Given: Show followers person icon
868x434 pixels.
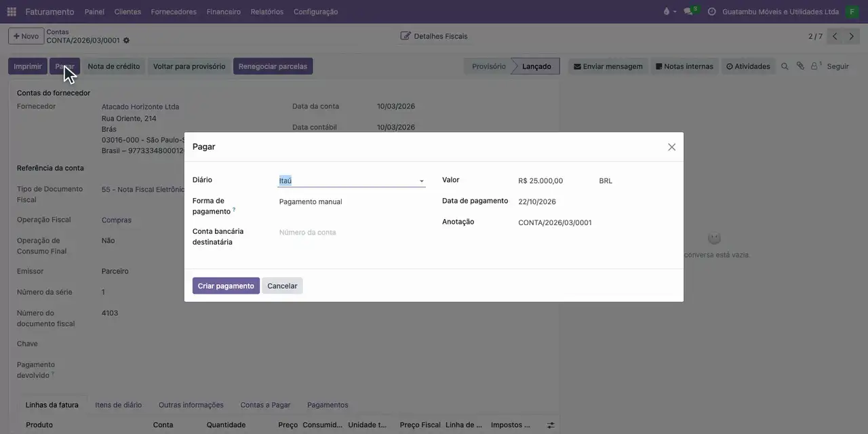Looking at the screenshot, I should pyautogui.click(x=816, y=66).
